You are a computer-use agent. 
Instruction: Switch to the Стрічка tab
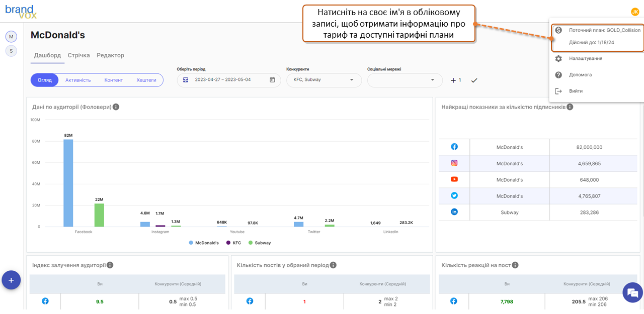pyautogui.click(x=79, y=55)
